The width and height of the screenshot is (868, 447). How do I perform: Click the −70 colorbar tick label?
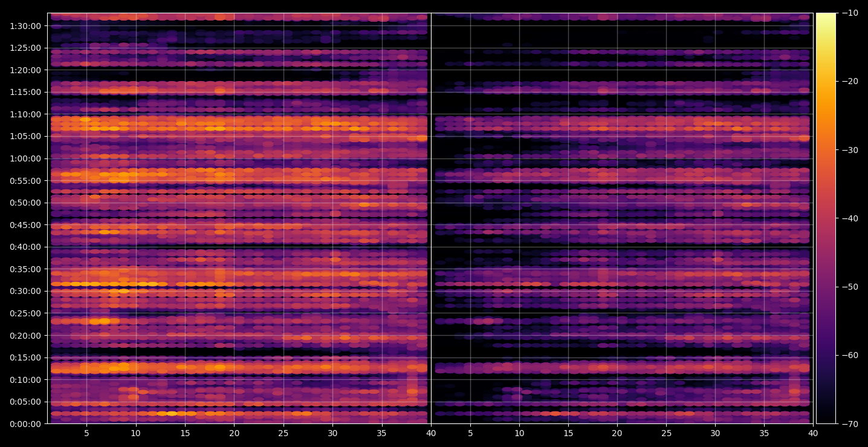click(849, 424)
